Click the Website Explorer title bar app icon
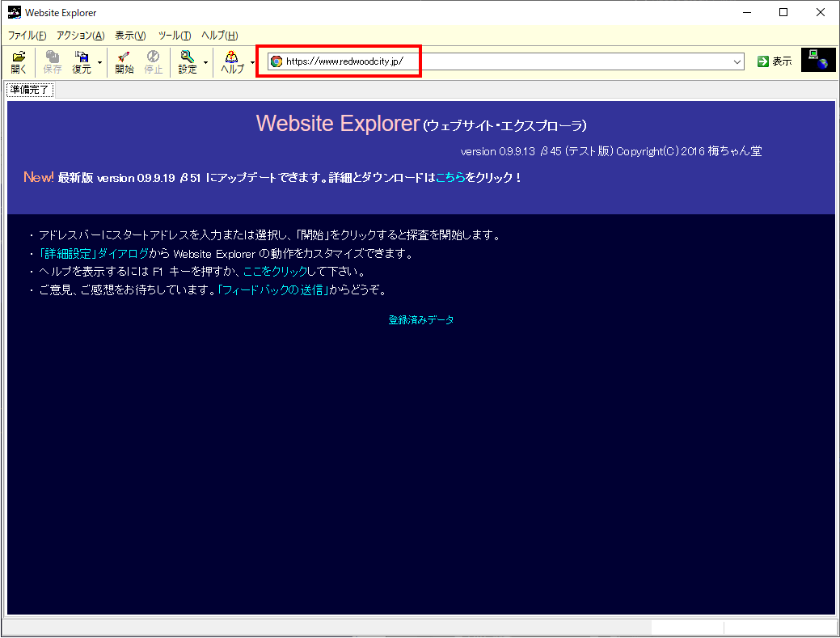Screen dimensions: 840x638 click(x=15, y=12)
